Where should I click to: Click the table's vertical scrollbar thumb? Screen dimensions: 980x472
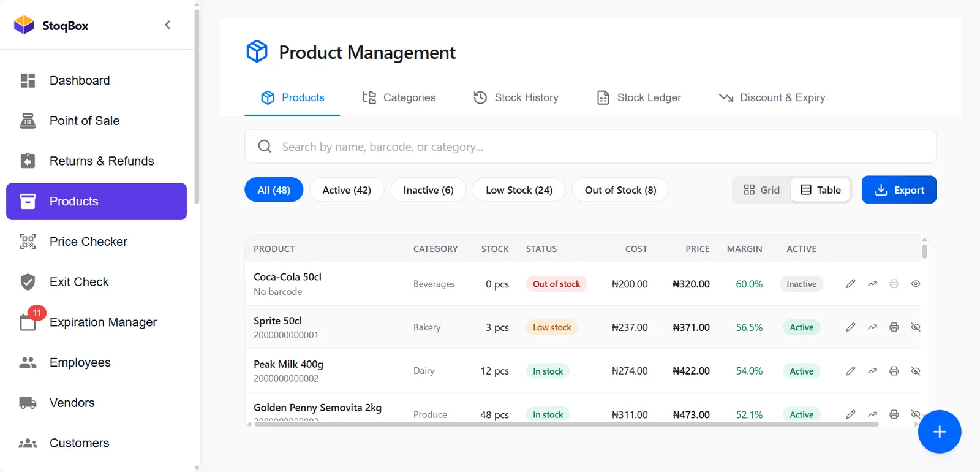(924, 251)
